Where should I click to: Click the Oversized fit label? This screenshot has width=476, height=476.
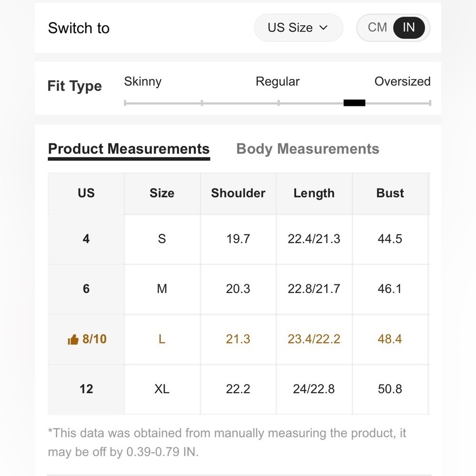tap(402, 81)
